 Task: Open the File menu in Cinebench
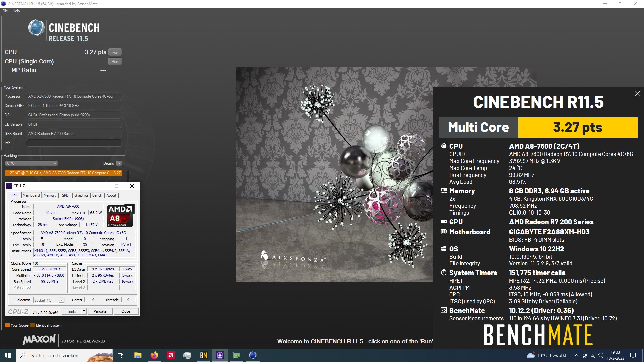point(5,11)
